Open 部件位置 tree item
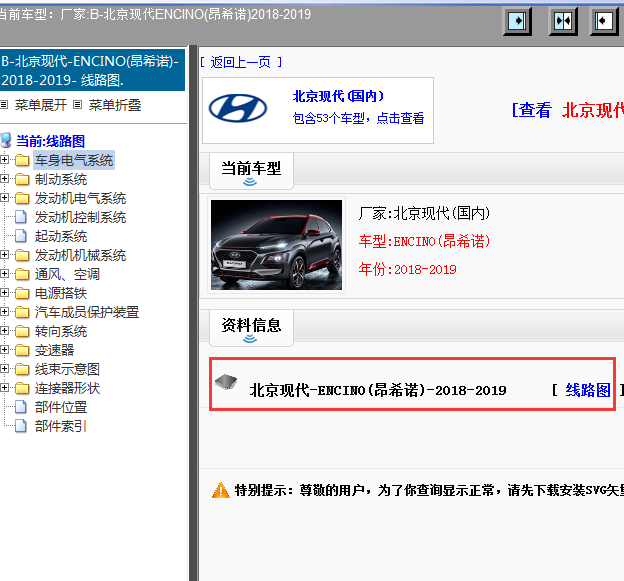 (x=60, y=407)
